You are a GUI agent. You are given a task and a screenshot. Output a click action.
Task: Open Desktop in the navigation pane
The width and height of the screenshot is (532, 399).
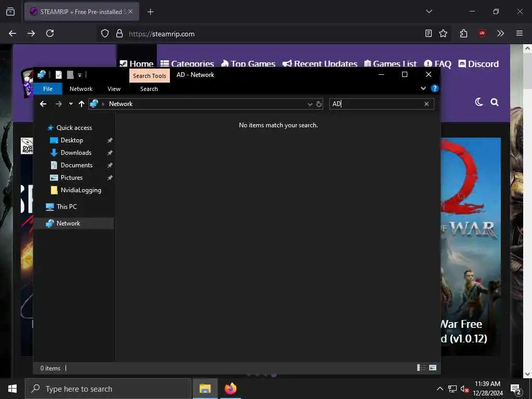coord(72,140)
